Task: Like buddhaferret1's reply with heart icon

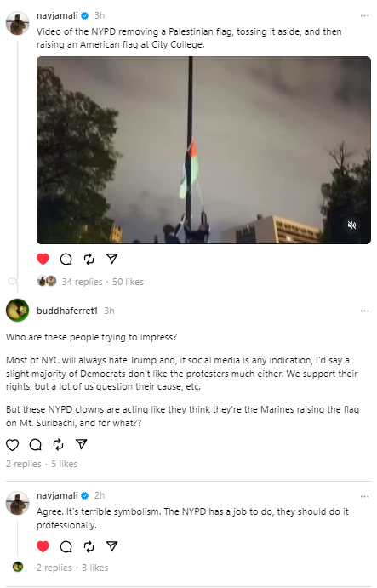Action: pyautogui.click(x=13, y=445)
